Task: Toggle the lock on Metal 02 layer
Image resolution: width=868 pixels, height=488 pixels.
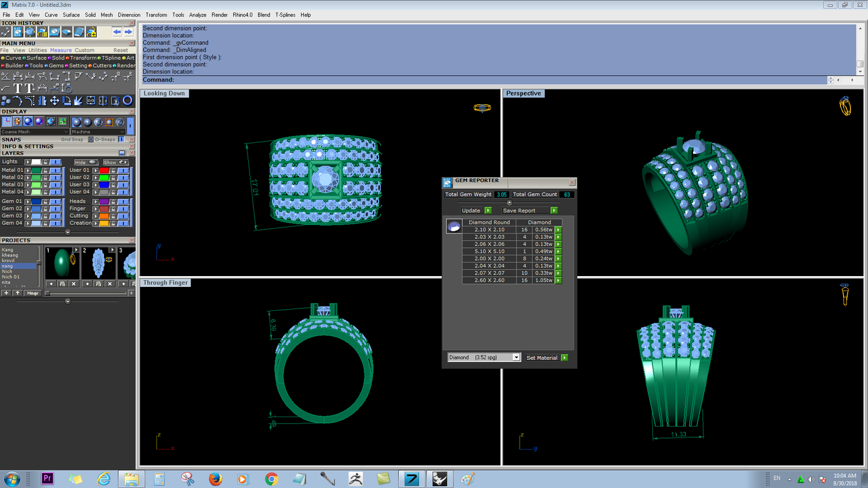Action: click(x=45, y=178)
